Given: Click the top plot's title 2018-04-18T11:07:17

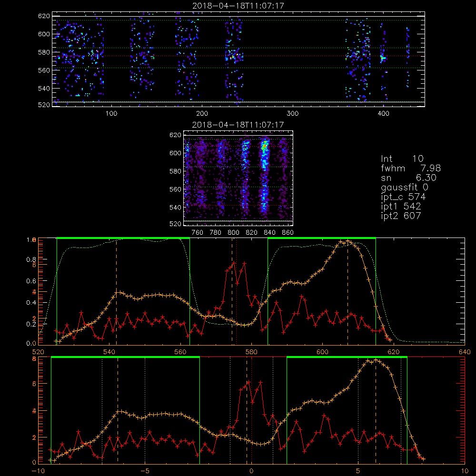Looking at the screenshot, I should click(x=238, y=6).
